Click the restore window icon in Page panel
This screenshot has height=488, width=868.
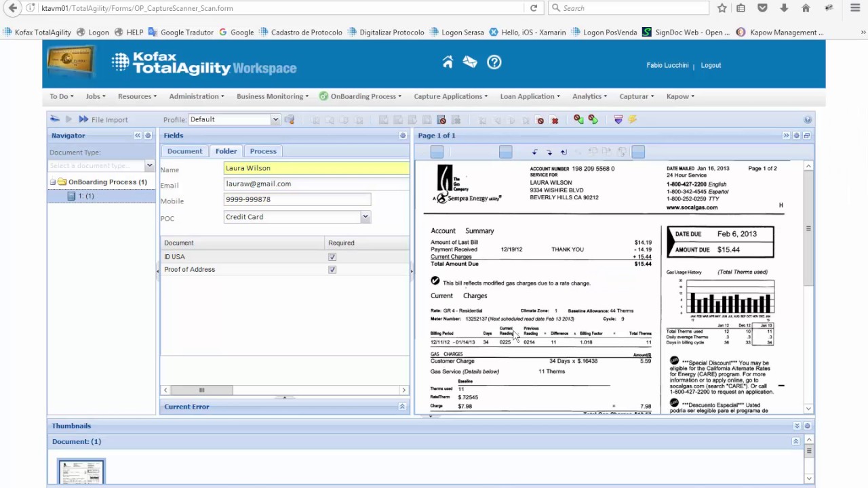tap(806, 136)
